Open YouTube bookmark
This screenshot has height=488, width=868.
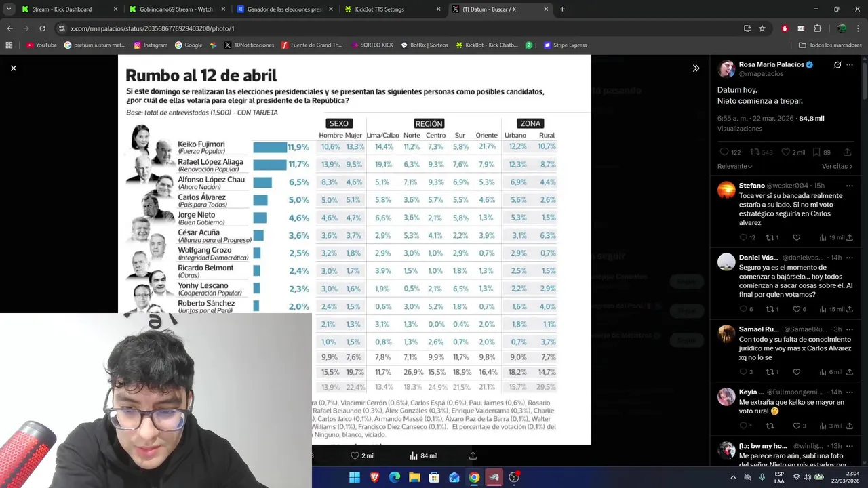41,45
